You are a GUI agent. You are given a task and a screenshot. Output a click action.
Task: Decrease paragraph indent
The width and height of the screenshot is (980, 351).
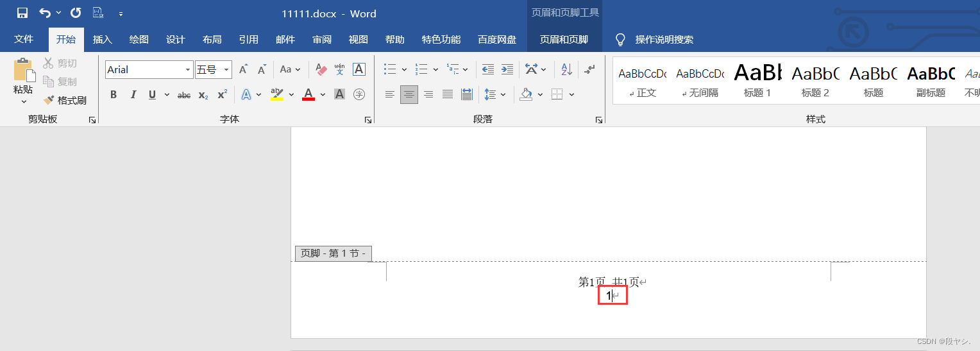click(x=488, y=69)
